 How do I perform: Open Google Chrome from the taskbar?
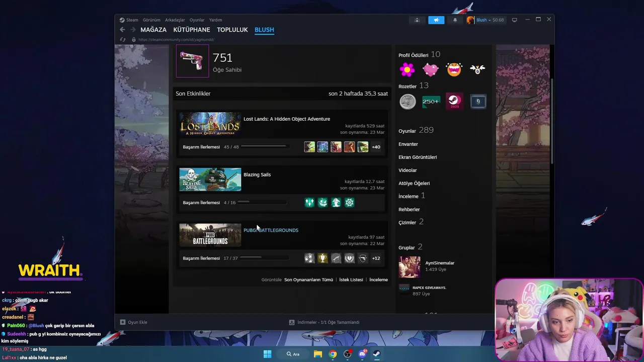(333, 354)
